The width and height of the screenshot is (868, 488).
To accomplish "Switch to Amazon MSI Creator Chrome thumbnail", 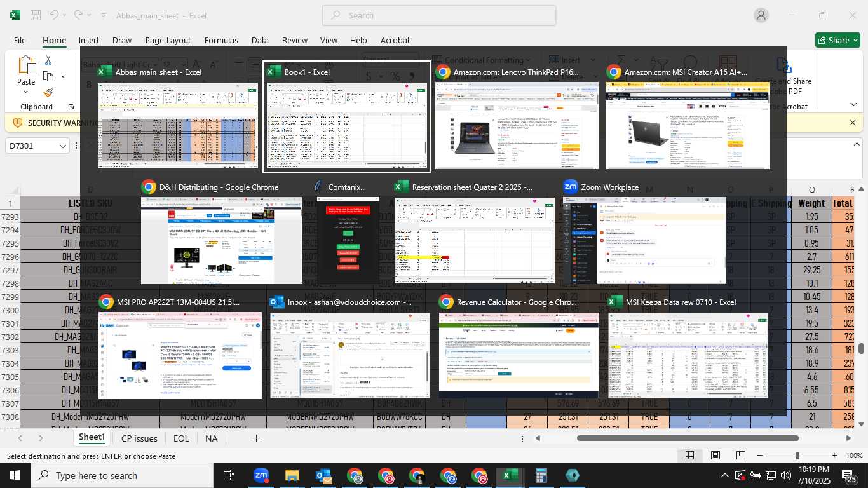I will (688, 117).
